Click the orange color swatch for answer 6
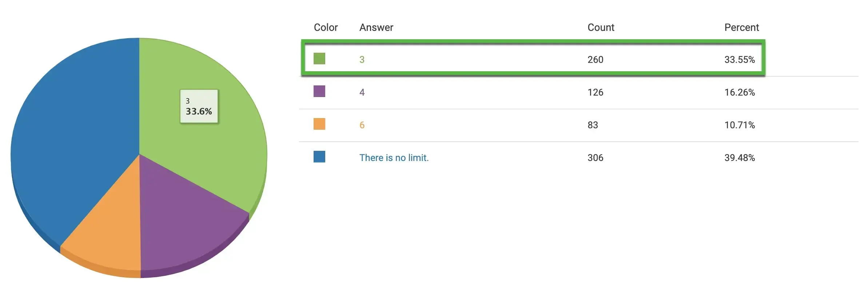Viewport: 868px width, 282px height. point(319,124)
